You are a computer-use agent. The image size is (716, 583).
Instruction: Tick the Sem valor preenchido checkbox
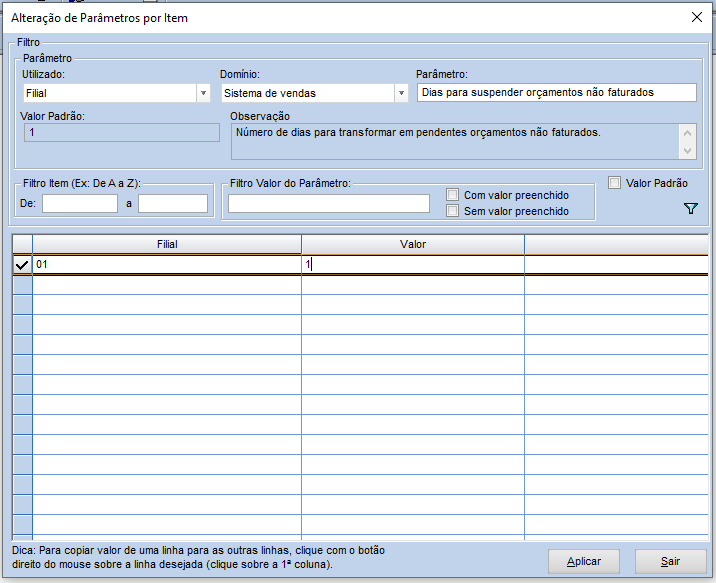[453, 211]
